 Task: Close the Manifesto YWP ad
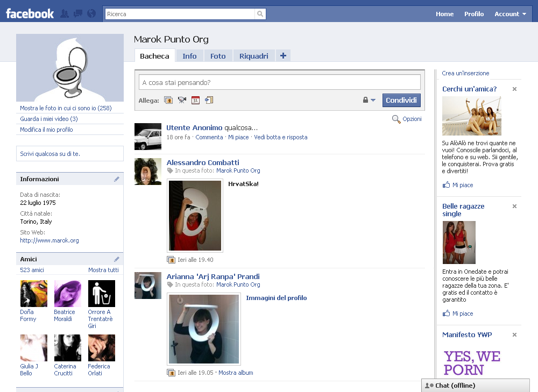pos(514,334)
